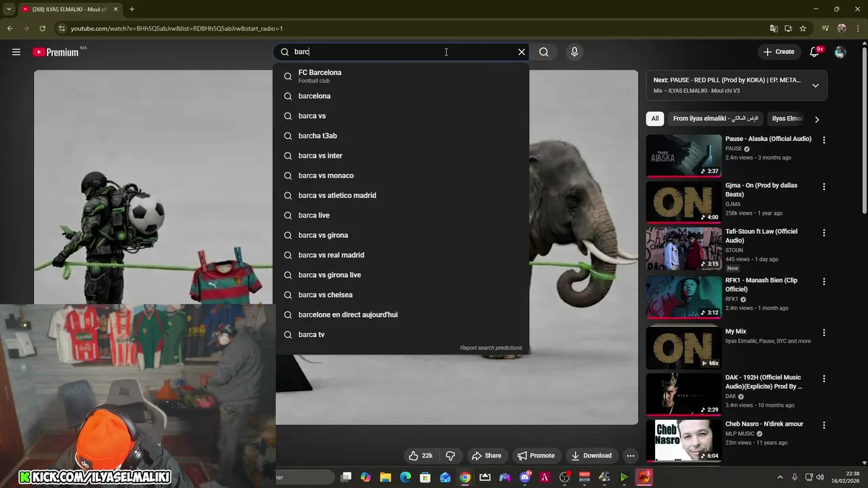868x488 pixels.
Task: Open a new browser tab
Action: point(132,9)
